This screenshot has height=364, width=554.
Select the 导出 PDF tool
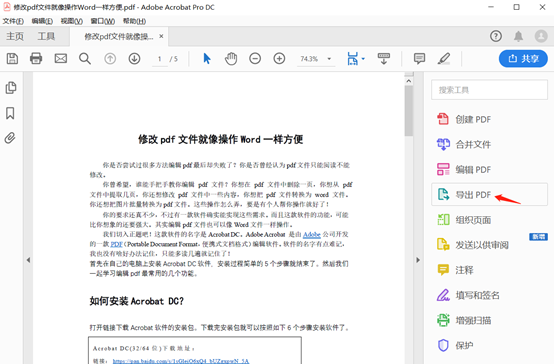490,194
